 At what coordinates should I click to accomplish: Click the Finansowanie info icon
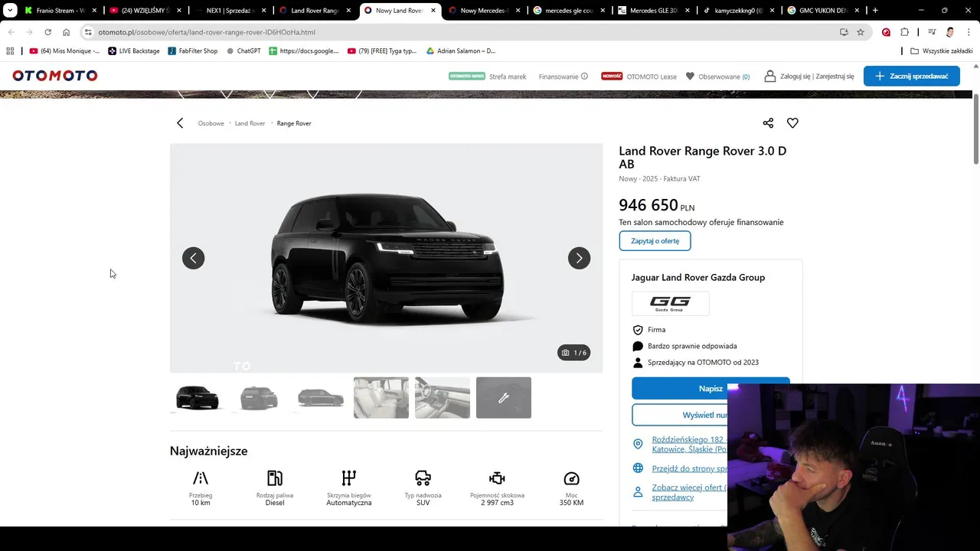[584, 77]
